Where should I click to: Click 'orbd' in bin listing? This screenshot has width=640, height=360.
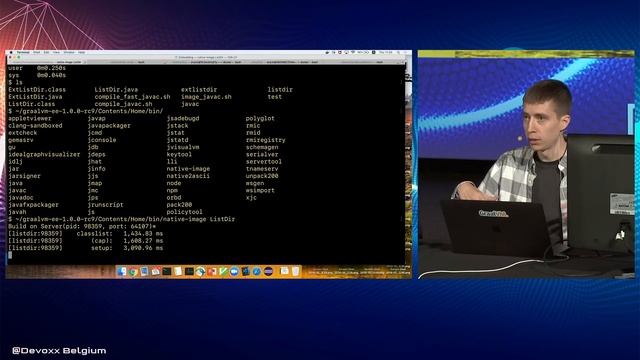tap(174, 198)
